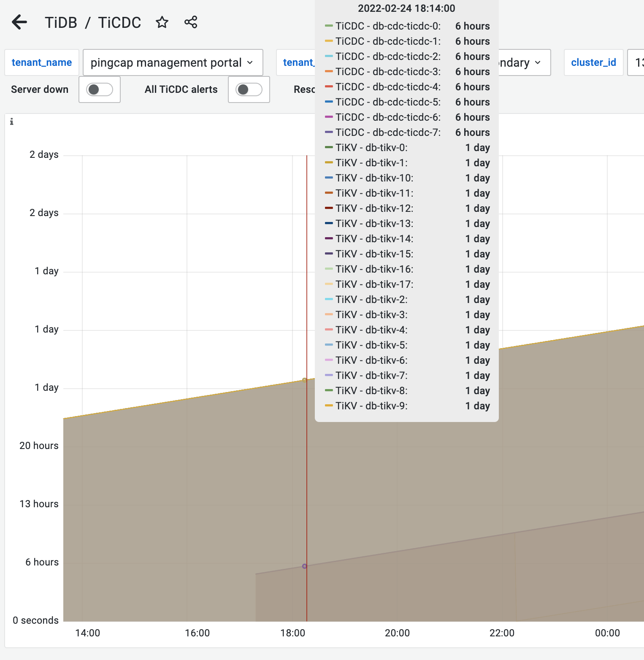Star the TiDB / TiCDC dashboard
Screen dimensions: 644x660
point(162,22)
